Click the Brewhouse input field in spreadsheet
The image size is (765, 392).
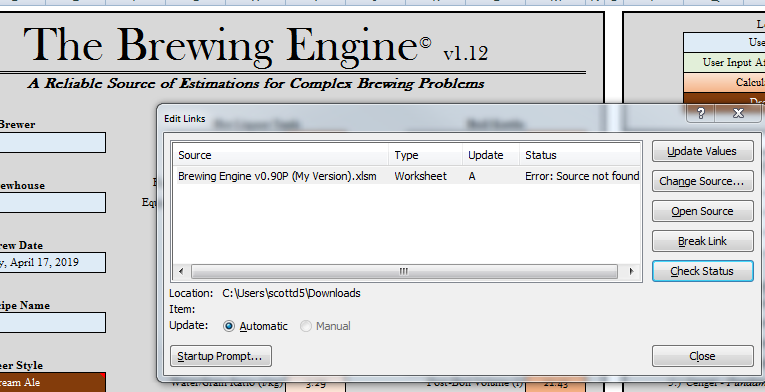(x=52, y=203)
